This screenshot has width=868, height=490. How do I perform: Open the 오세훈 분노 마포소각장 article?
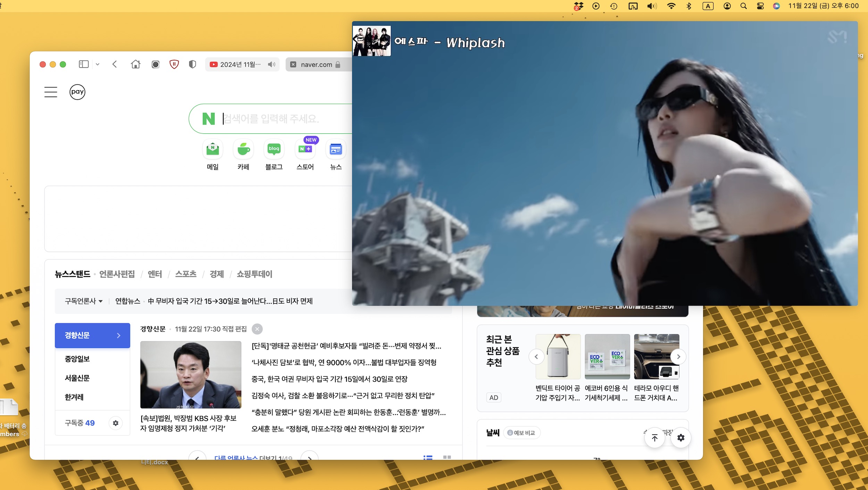[338, 429]
